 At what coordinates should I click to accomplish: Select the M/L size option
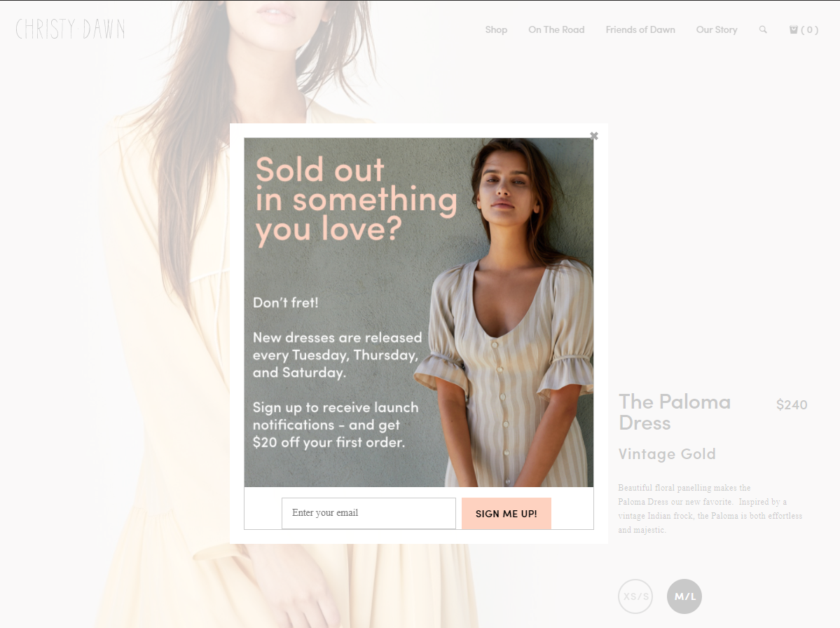(684, 596)
